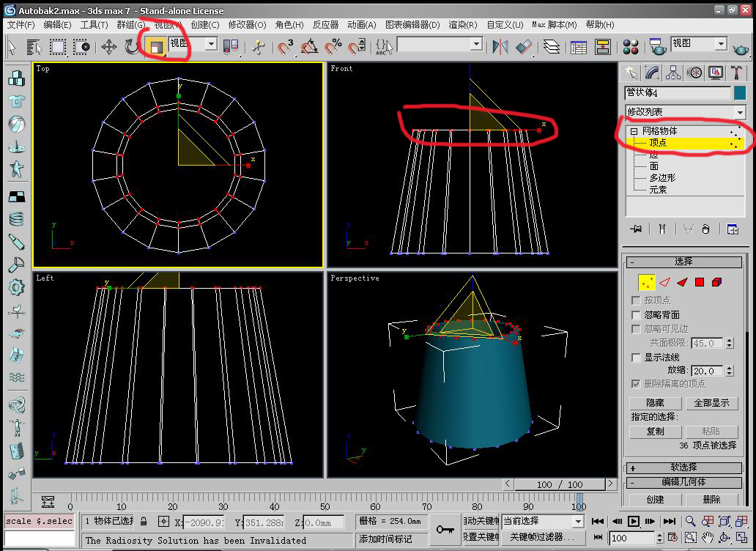
Task: Toggle Pin Stack icon
Action: tap(636, 229)
